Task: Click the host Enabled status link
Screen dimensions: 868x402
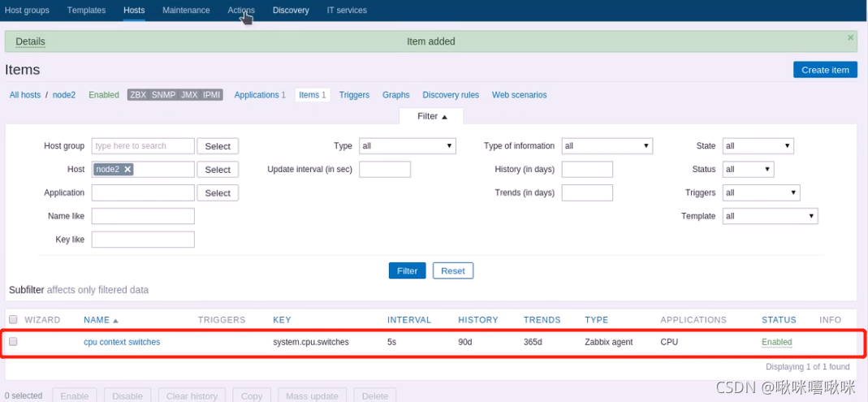Action: click(x=103, y=95)
